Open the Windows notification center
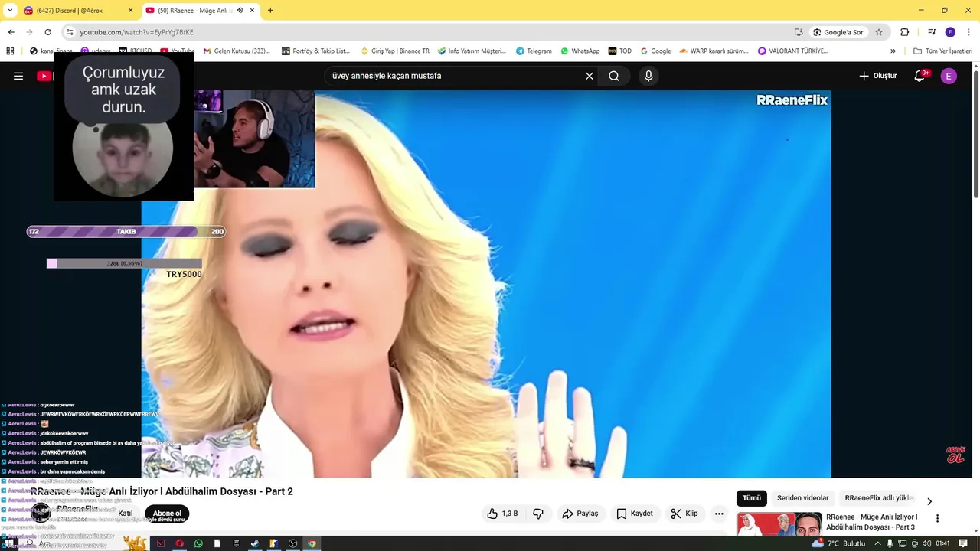This screenshot has height=551, width=980. click(964, 543)
